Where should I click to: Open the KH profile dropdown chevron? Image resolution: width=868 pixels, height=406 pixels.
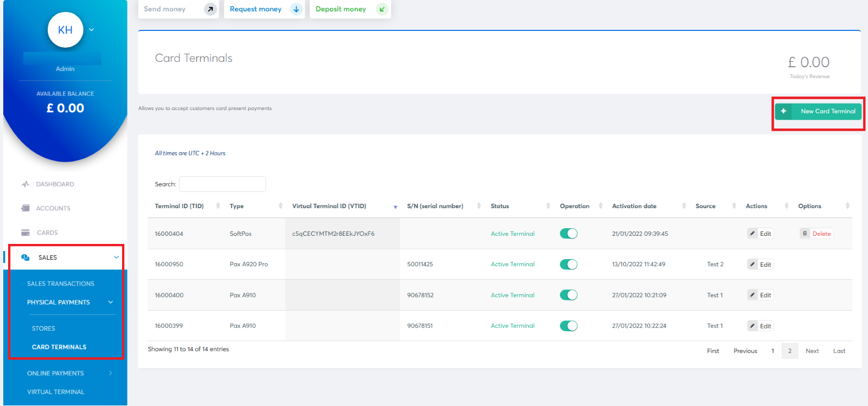click(x=92, y=30)
